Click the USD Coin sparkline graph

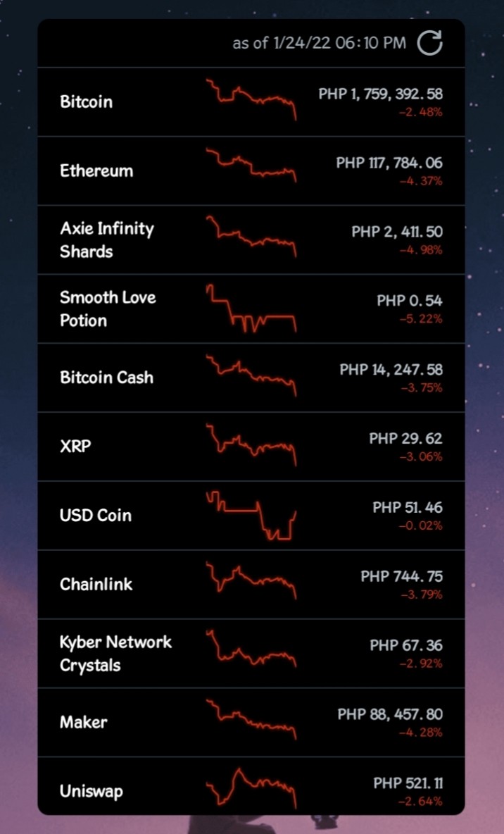251,516
